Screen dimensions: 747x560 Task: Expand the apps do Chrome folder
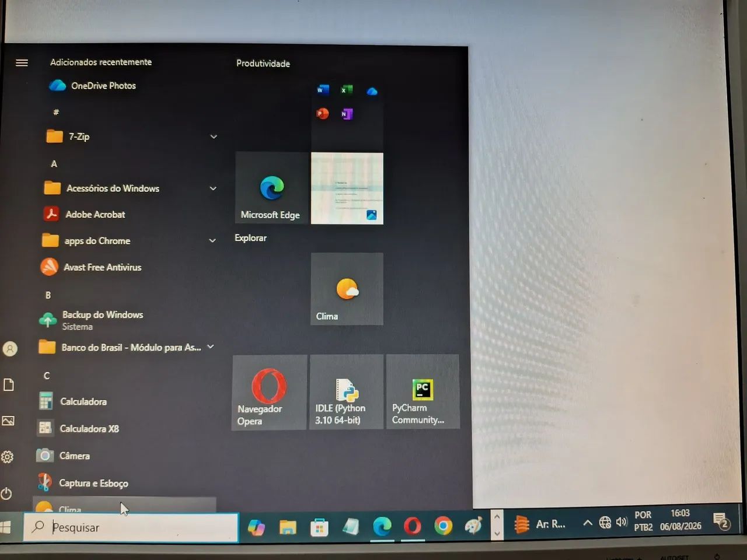point(212,240)
